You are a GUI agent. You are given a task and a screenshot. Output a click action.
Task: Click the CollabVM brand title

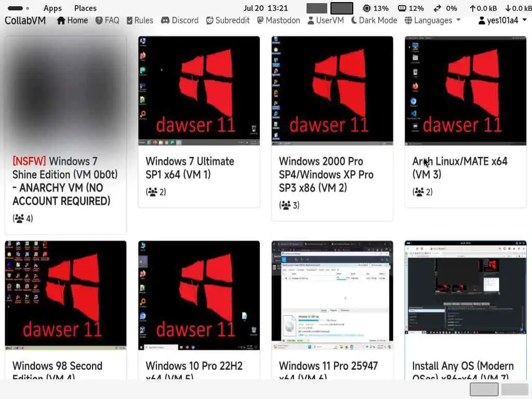coord(25,20)
